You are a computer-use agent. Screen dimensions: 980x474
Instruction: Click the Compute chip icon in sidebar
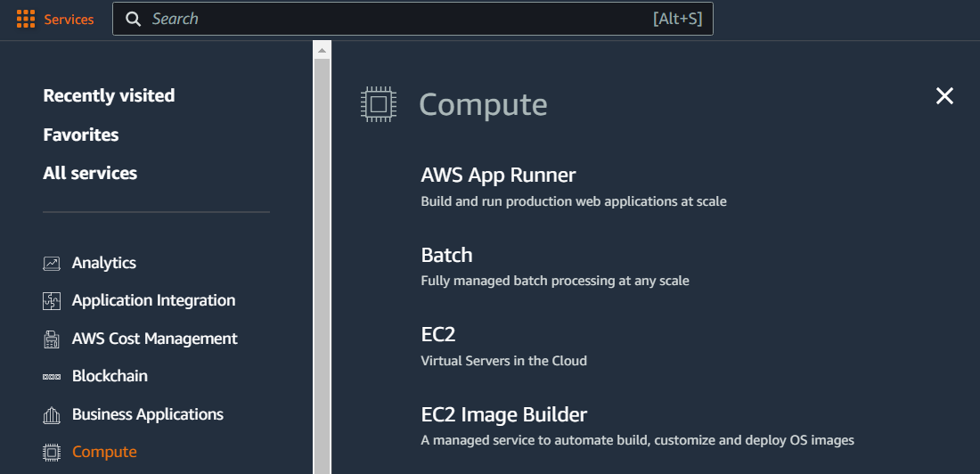52,452
